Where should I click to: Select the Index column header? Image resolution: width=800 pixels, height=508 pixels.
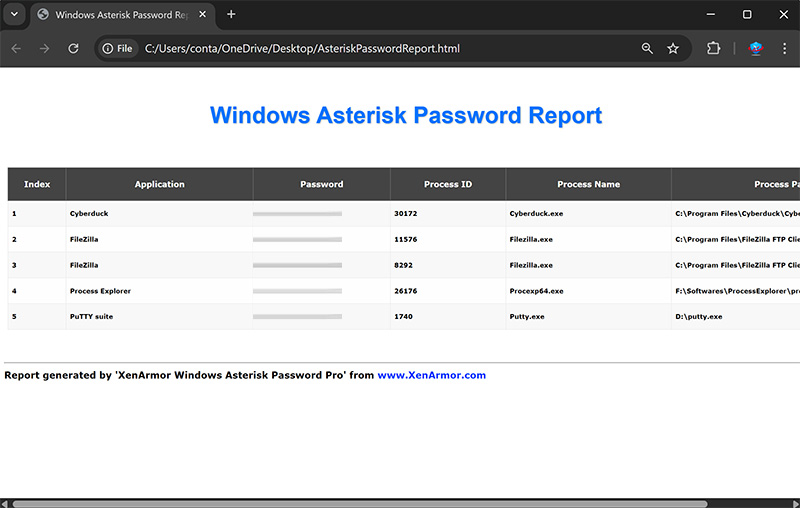[37, 184]
